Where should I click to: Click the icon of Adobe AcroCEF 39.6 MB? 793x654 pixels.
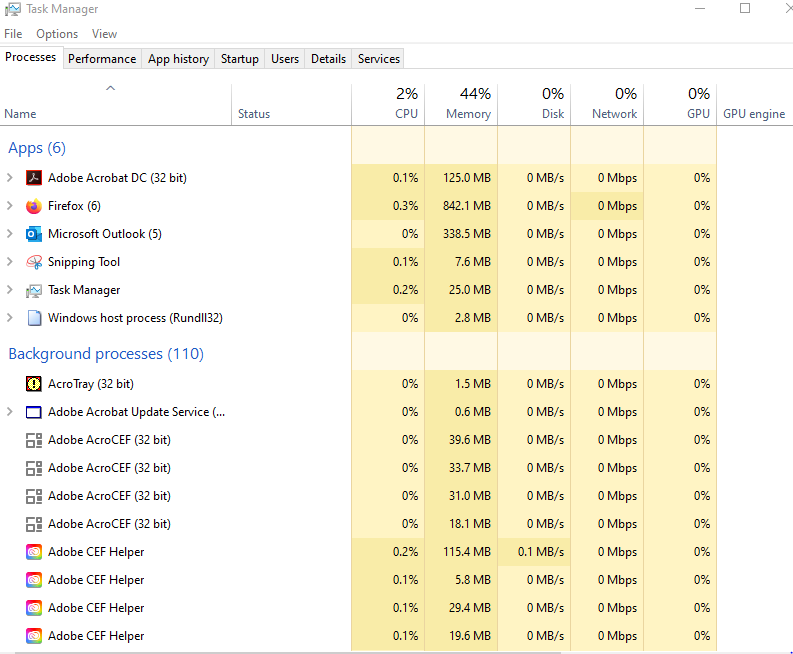[x=34, y=440]
